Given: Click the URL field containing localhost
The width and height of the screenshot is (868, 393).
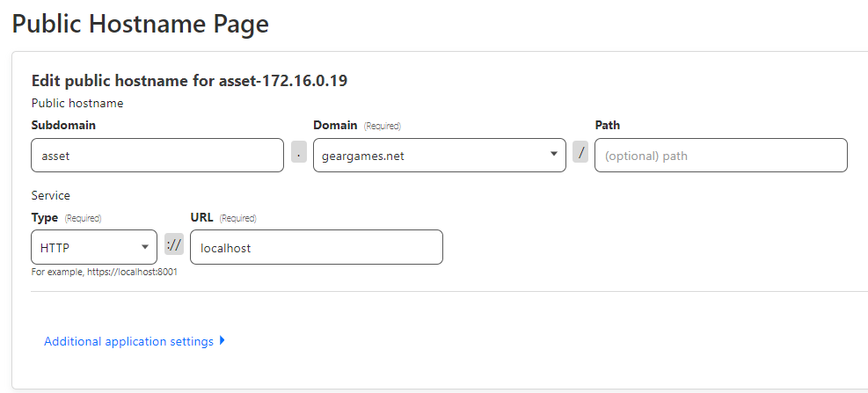Looking at the screenshot, I should tap(316, 248).
